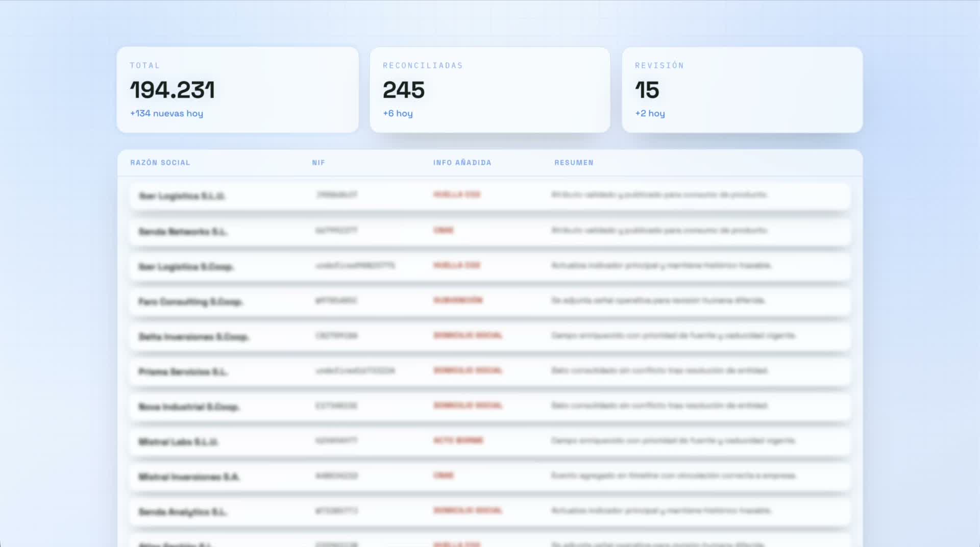Select the SUBVENCIÓN tag in Faro Consulting row
Screen dimensions: 980x547
(458, 300)
